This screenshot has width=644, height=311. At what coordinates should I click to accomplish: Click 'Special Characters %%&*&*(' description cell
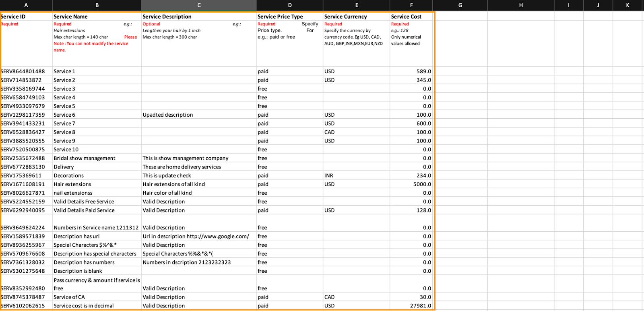pos(199,253)
